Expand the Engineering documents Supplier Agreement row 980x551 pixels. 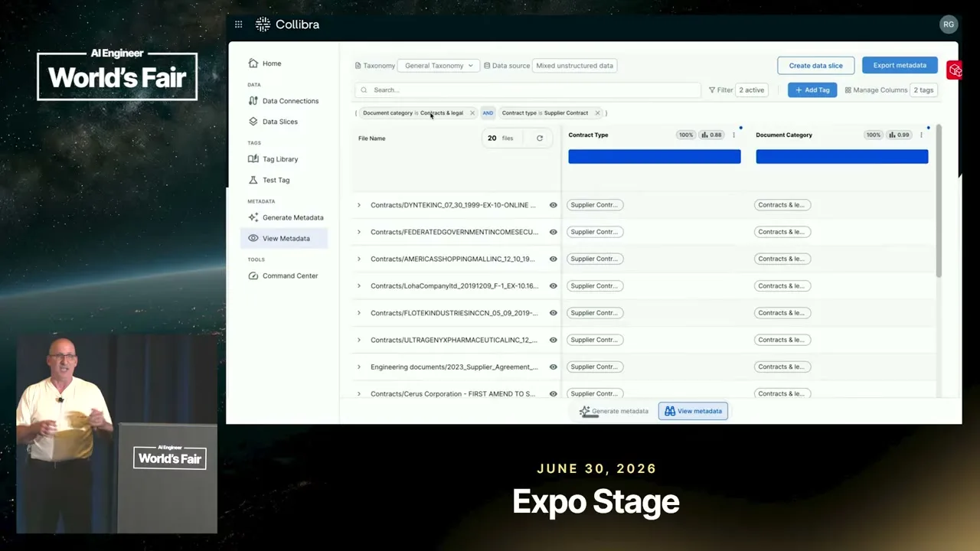coord(358,367)
